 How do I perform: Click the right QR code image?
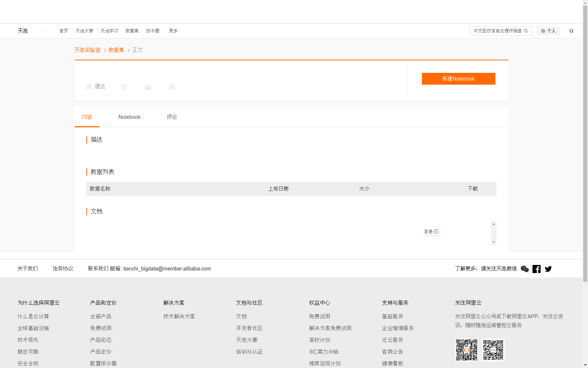coord(493,350)
